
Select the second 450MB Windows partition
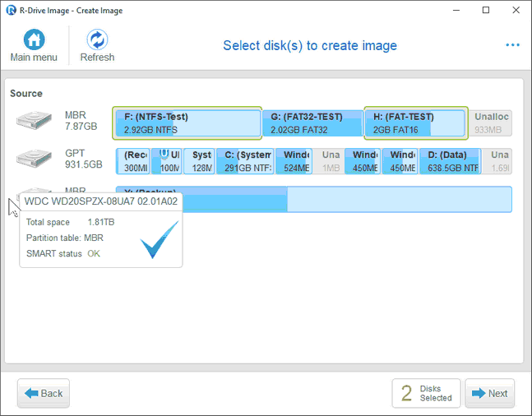400,161
